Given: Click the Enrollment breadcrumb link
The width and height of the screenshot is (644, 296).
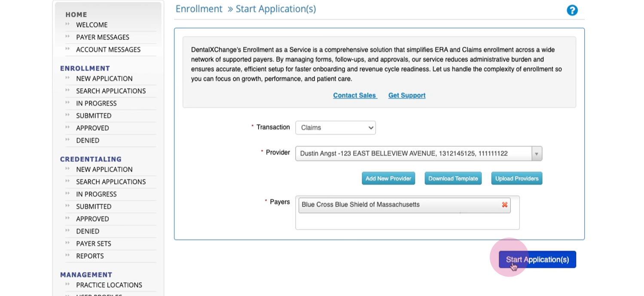Looking at the screenshot, I should click(x=199, y=9).
